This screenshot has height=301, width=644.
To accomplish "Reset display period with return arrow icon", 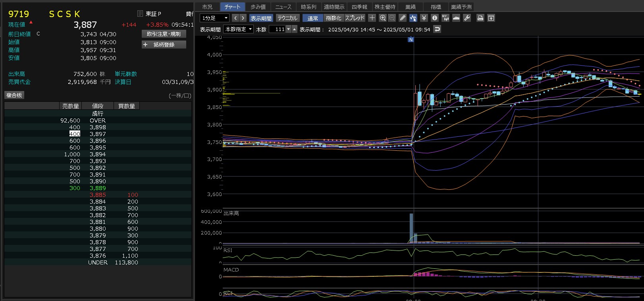I will click(437, 29).
